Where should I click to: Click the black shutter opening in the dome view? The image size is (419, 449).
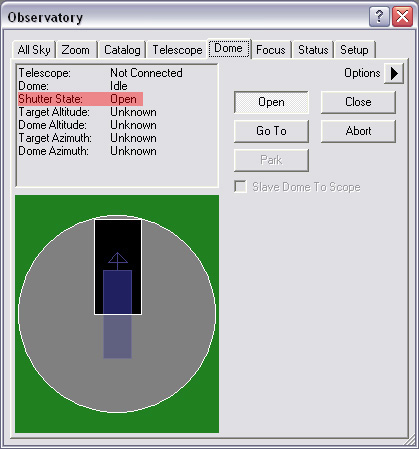tap(118, 267)
